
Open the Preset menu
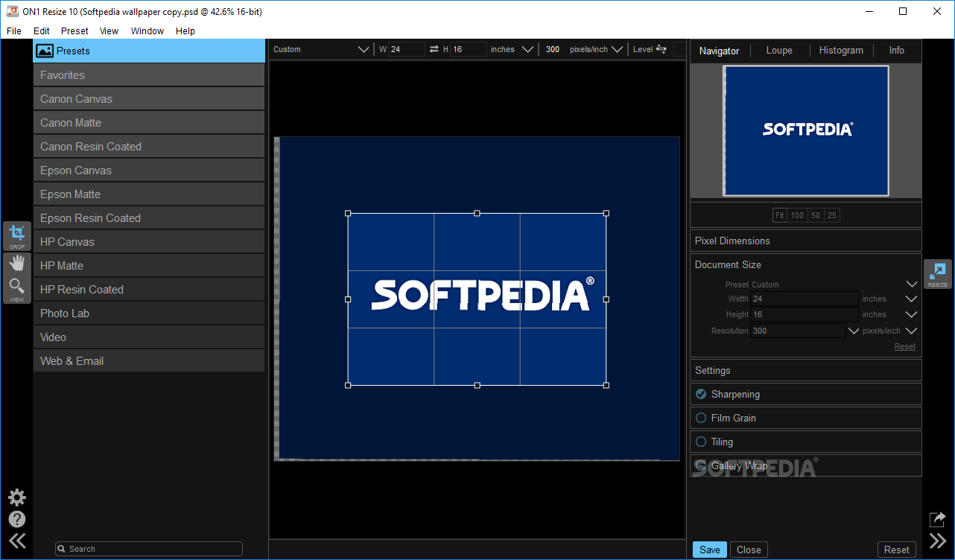point(74,31)
